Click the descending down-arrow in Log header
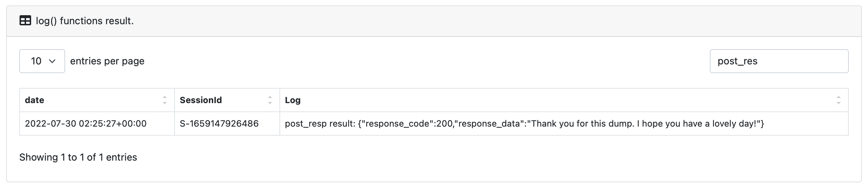Screen dimensions: 868x191 (x=839, y=103)
